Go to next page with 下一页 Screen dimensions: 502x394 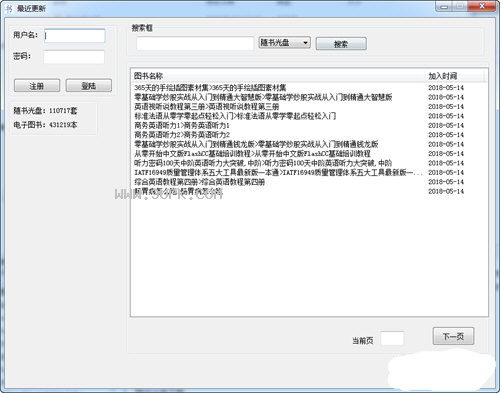click(x=453, y=336)
